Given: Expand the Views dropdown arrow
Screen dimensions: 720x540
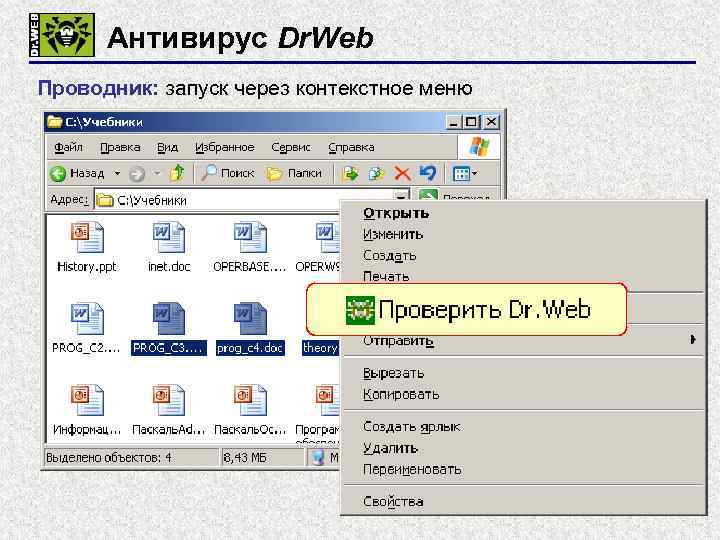Looking at the screenshot, I should point(474,174).
